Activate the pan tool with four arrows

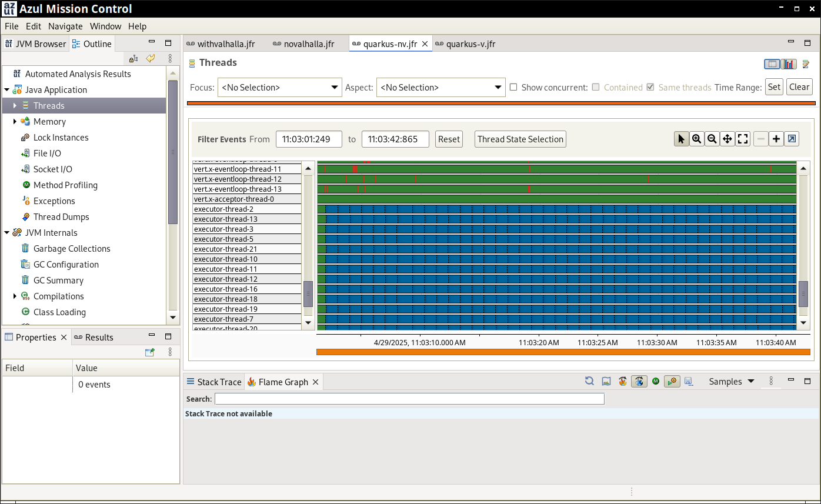(x=727, y=139)
